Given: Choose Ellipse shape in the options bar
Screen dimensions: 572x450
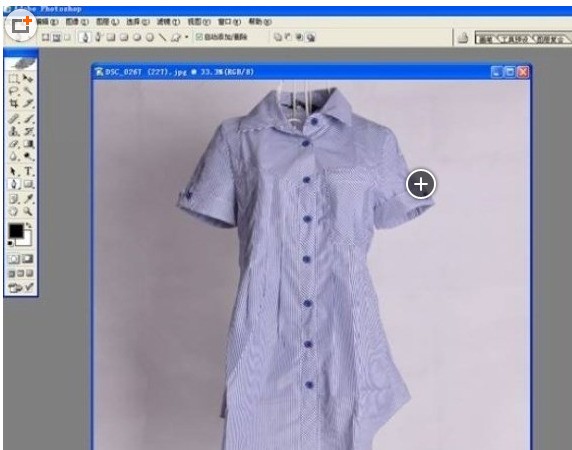Looking at the screenshot, I should click(x=137, y=37).
